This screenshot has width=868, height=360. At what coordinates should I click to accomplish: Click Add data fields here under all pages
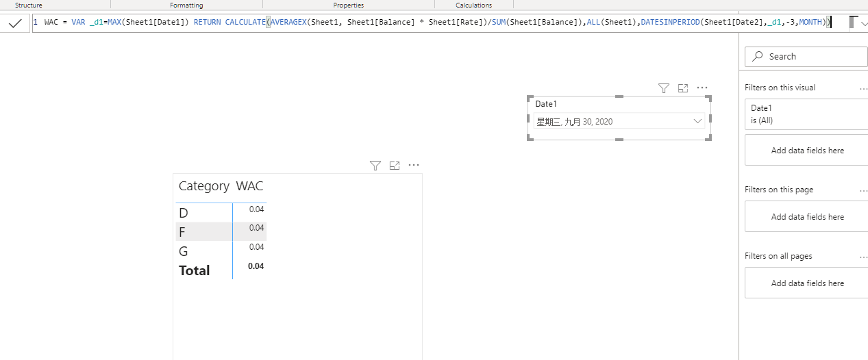(806, 283)
